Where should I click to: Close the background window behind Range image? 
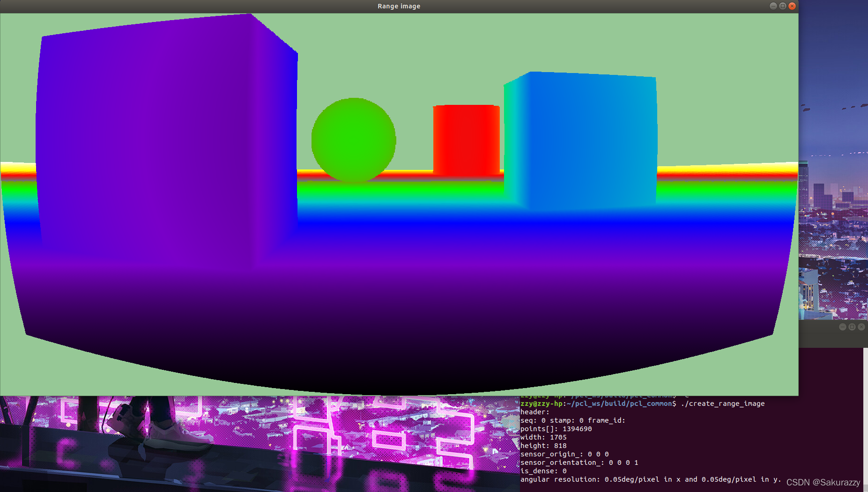pyautogui.click(x=861, y=327)
